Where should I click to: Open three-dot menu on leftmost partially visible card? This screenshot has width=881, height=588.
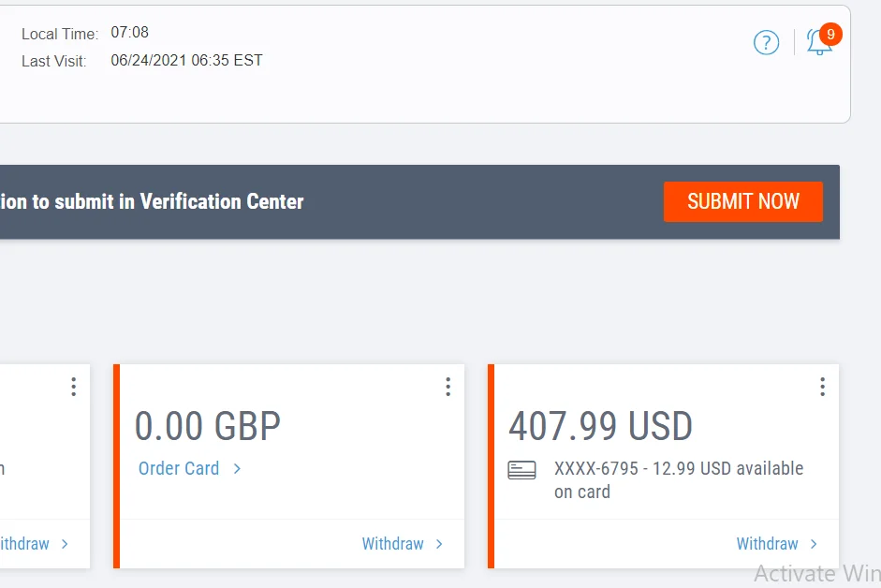click(73, 387)
